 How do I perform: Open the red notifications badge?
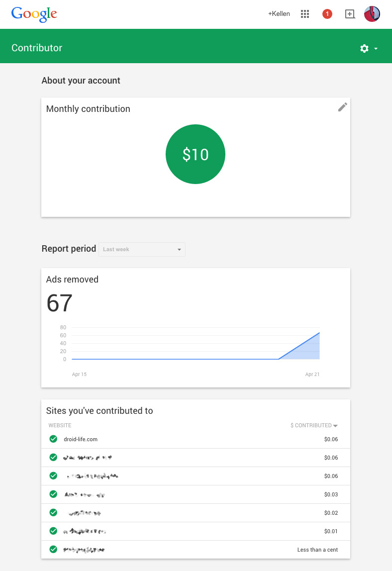pyautogui.click(x=327, y=14)
